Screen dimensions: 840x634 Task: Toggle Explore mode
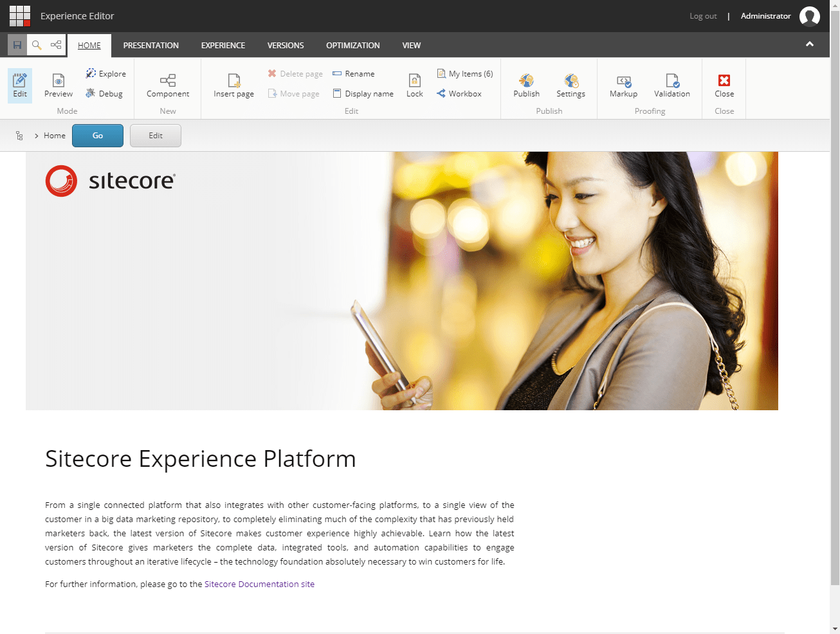[106, 74]
